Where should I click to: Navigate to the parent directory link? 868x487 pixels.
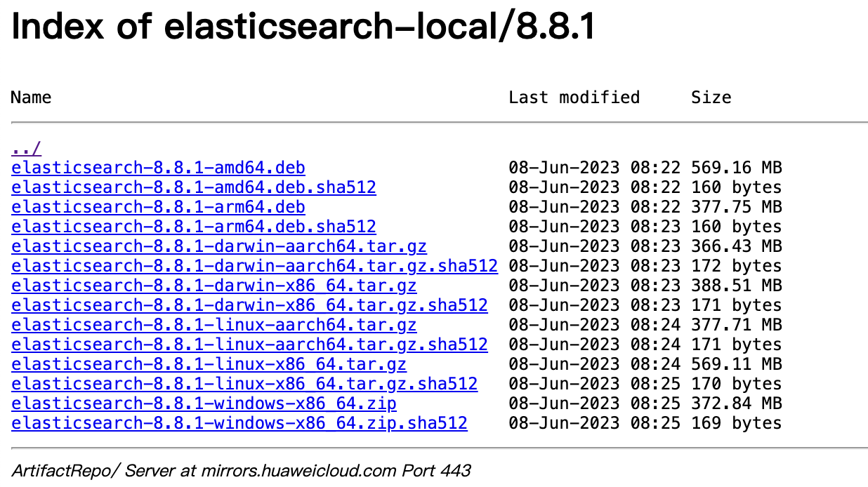25,148
